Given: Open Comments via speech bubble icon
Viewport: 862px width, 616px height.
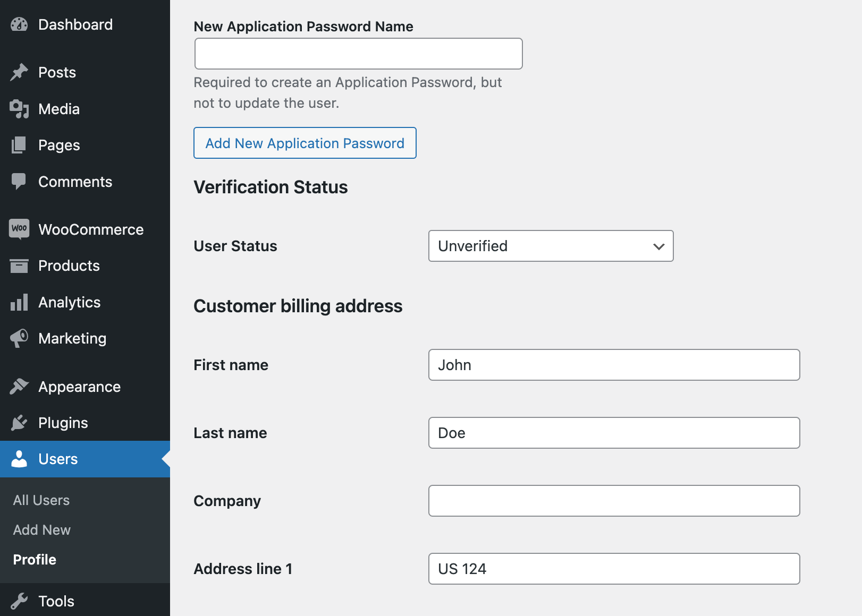Looking at the screenshot, I should (x=19, y=182).
